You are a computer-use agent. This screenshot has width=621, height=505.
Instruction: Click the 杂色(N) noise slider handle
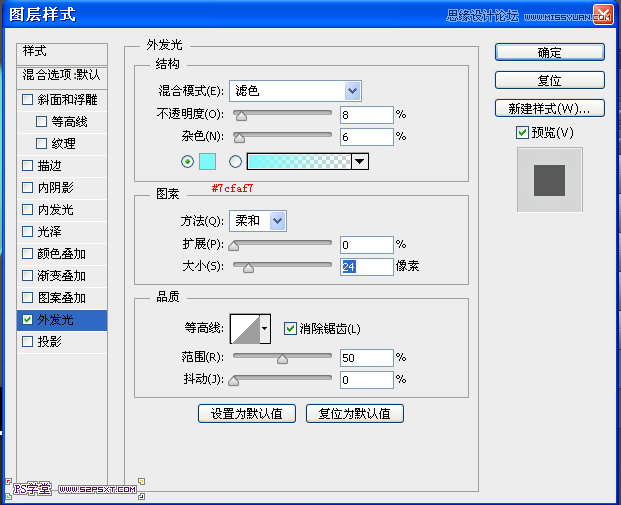pos(239,138)
